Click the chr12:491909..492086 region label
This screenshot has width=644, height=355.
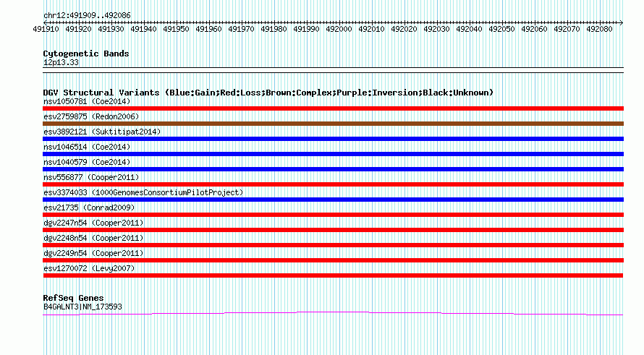[x=87, y=15]
